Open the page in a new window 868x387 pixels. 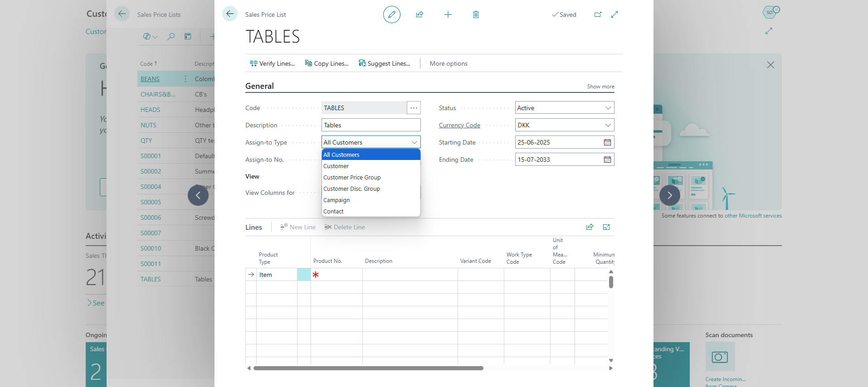pyautogui.click(x=598, y=15)
